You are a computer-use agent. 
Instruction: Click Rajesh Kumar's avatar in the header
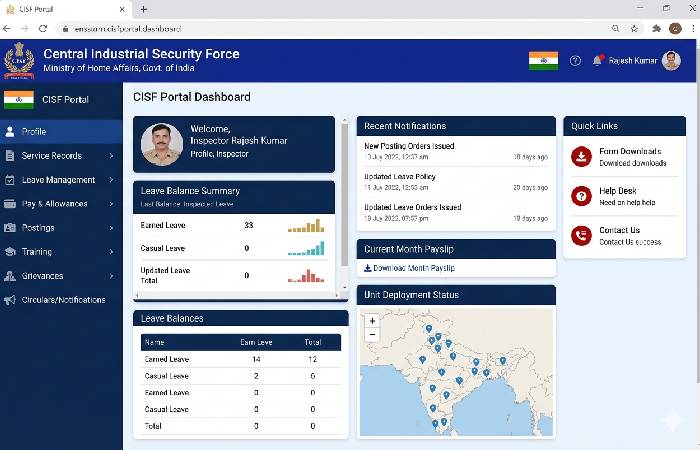click(x=671, y=60)
